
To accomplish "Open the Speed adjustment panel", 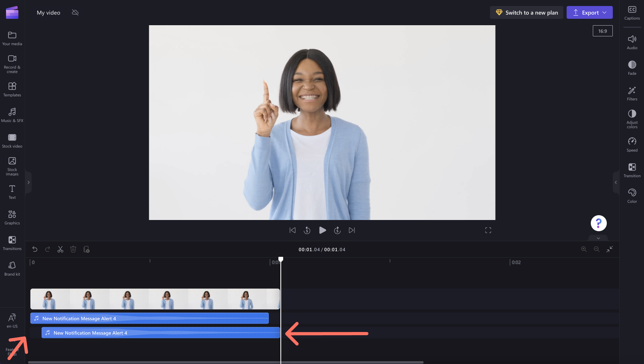I will (x=632, y=144).
